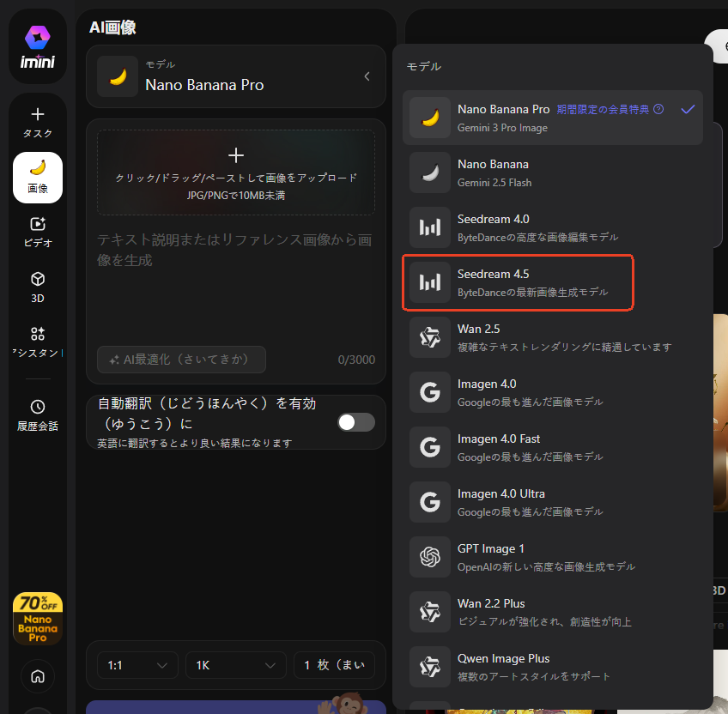Viewport: 728px width, 714px height.
Task: Click the 期間限定の会員特典 link
Action: (x=603, y=110)
